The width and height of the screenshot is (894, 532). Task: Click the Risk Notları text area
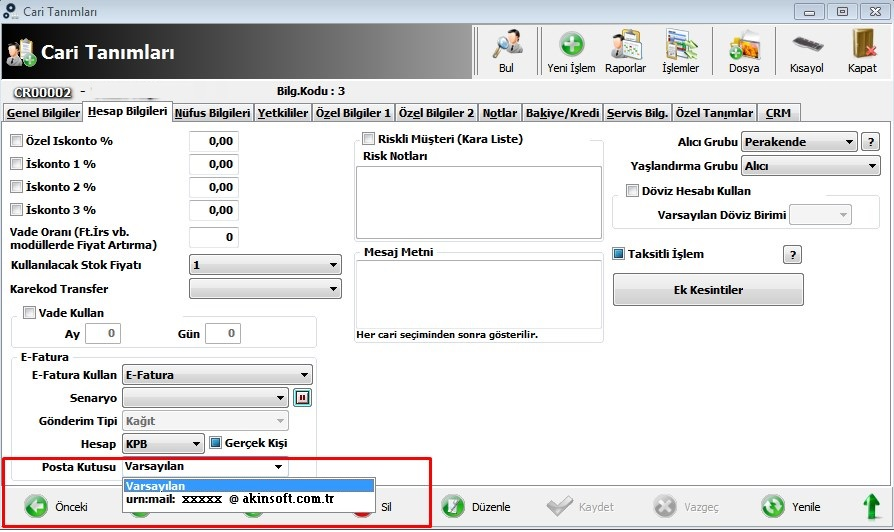tap(479, 202)
